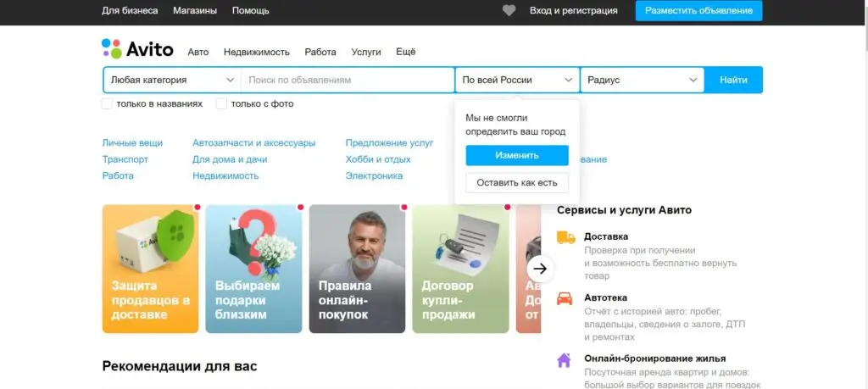Open the 'По всей России' region dropdown
Screen dimensions: 868x389
click(517, 80)
